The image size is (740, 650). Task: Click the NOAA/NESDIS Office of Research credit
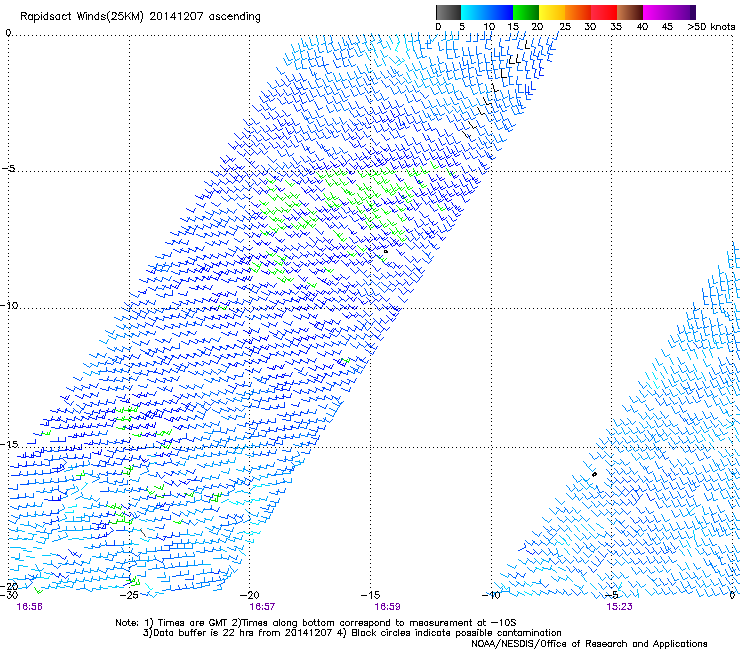[589, 644]
